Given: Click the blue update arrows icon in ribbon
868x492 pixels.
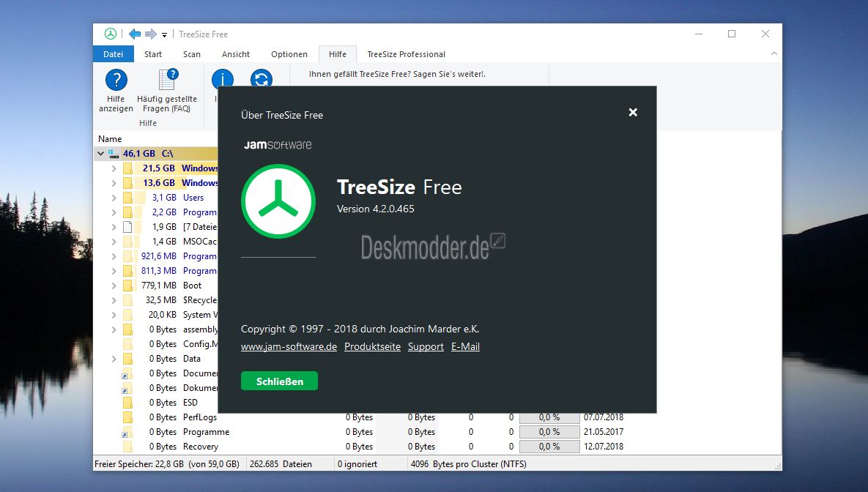Looking at the screenshot, I should coord(261,78).
